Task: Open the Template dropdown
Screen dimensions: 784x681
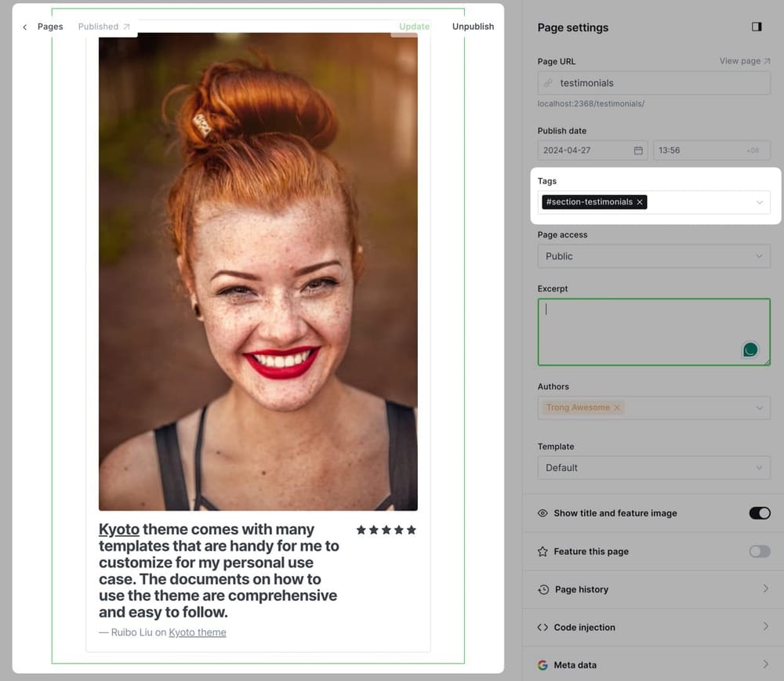Action: tap(653, 468)
